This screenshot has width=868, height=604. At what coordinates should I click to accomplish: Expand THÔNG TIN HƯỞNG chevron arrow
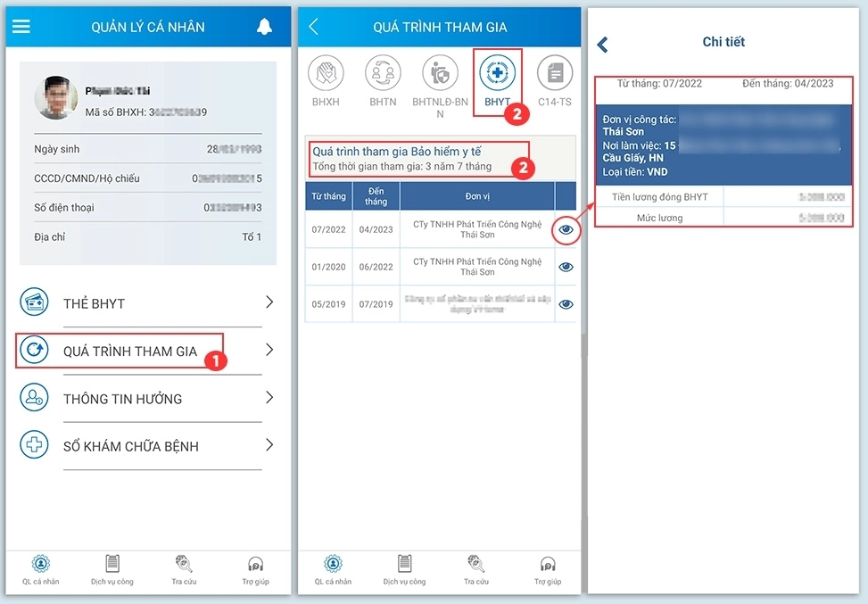coord(269,397)
